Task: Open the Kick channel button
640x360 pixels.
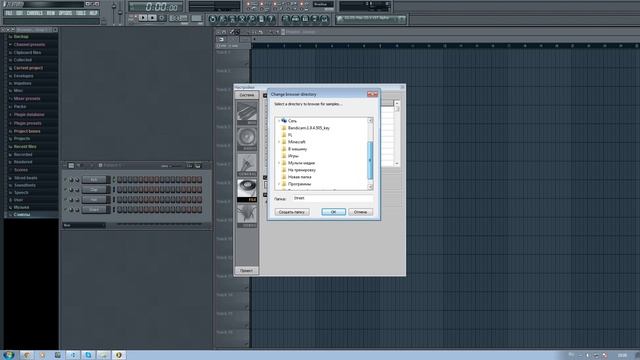Action: point(94,180)
